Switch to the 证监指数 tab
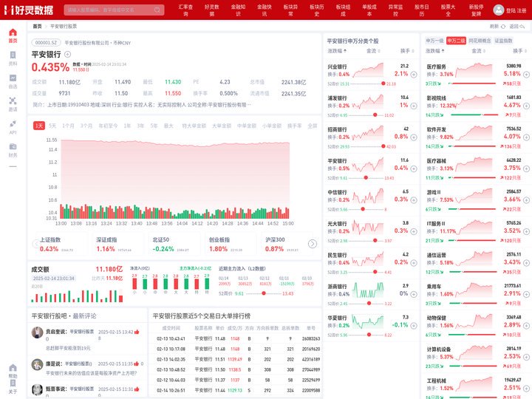 pyautogui.click(x=503, y=41)
